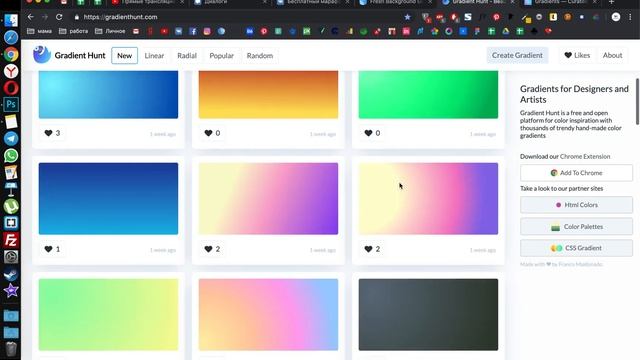Image resolution: width=640 pixels, height=360 pixels.
Task: Choose lime green to yellow gradient
Action: tap(108, 315)
